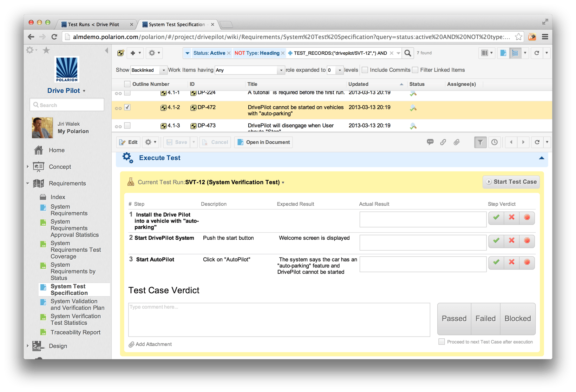
Task: Open the Current Test Run SVT-12 dropdown
Action: 283,182
